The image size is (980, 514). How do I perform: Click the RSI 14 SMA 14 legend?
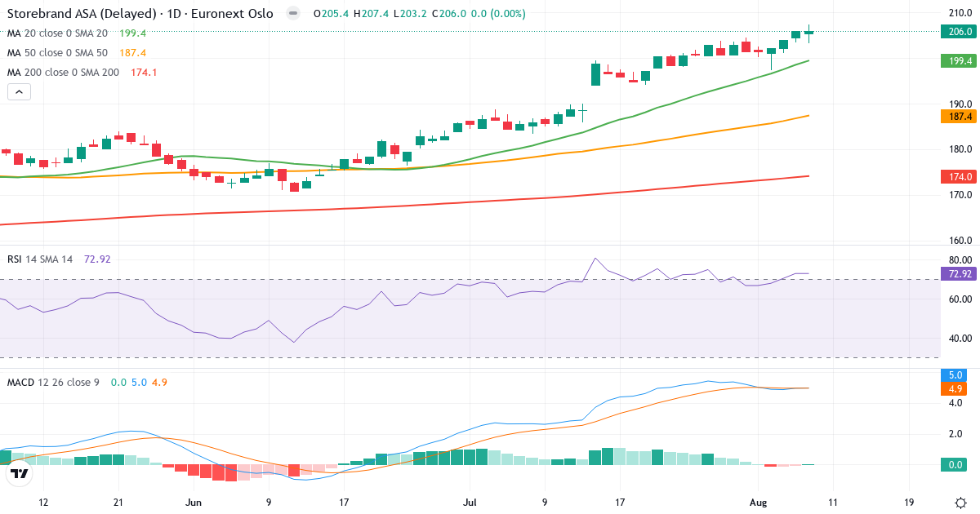40,259
